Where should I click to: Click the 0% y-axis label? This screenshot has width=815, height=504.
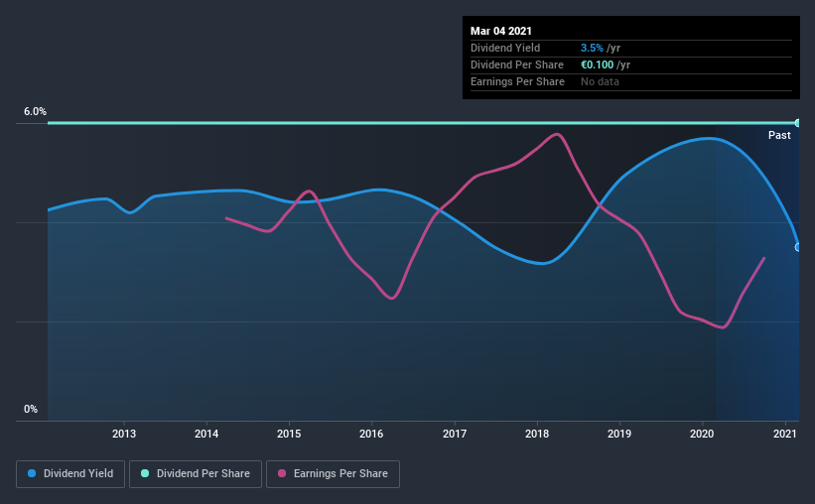click(31, 410)
